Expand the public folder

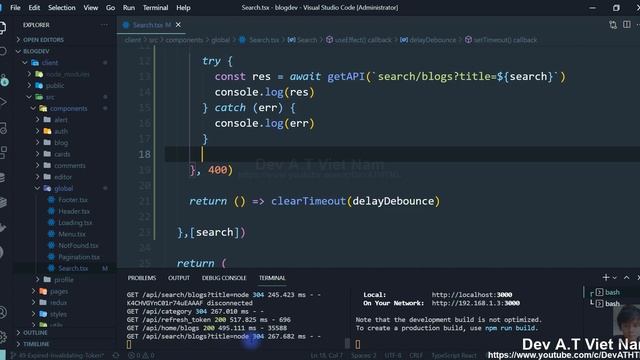pos(55,85)
